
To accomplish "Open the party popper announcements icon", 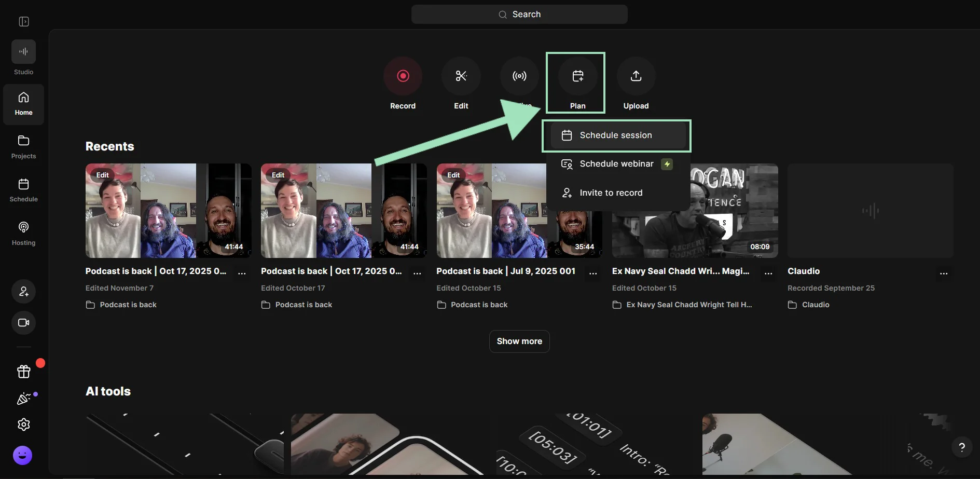I will [24, 398].
